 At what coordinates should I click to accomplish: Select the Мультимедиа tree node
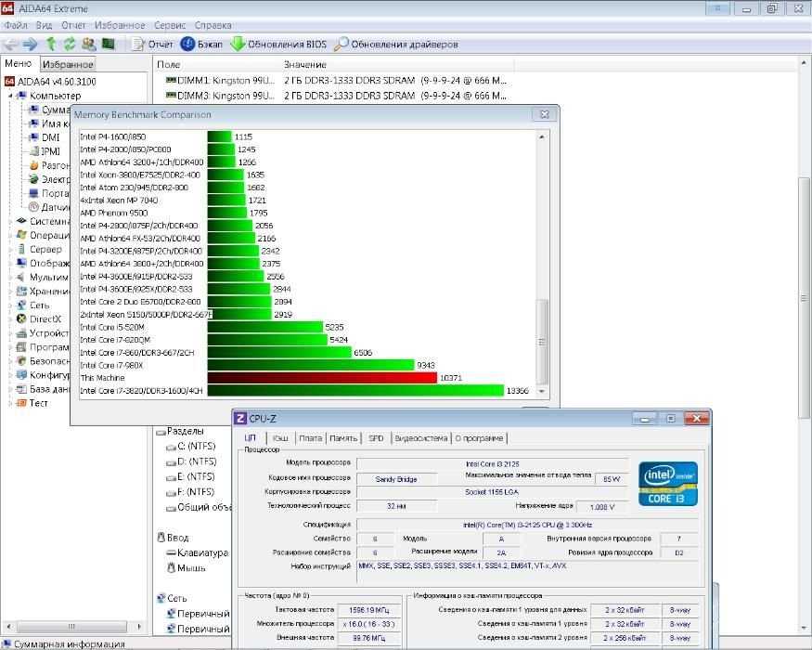coord(43,278)
